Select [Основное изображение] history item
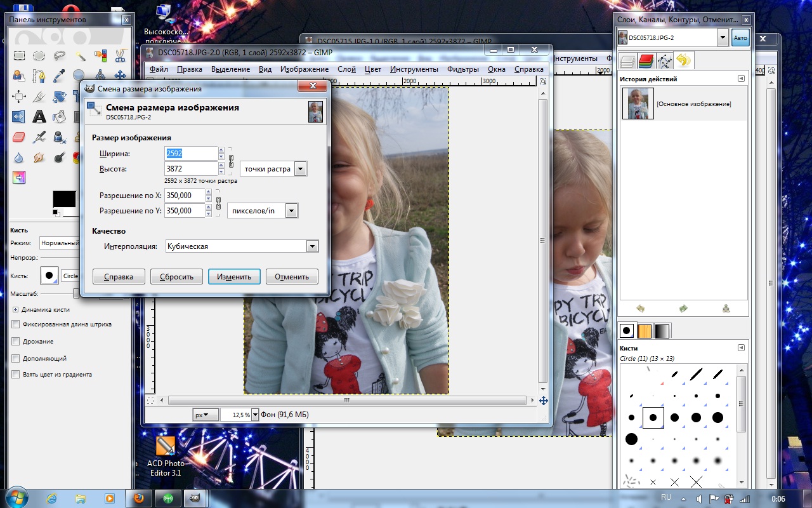 (x=683, y=104)
